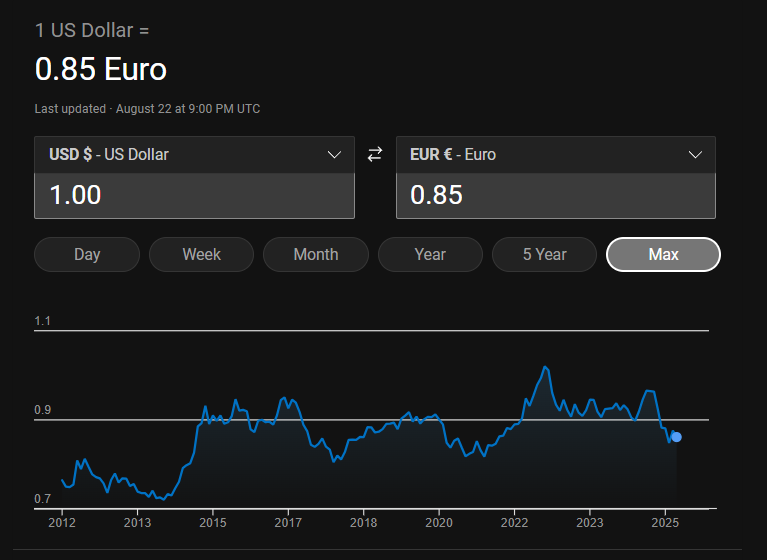The image size is (767, 560).
Task: Swap the USD and EUR currencies
Action: coord(375,155)
